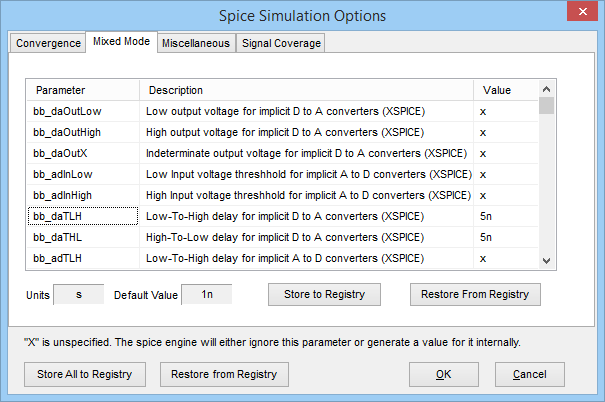The height and width of the screenshot is (402, 605).
Task: Switch to the Convergence tab
Action: (47, 43)
